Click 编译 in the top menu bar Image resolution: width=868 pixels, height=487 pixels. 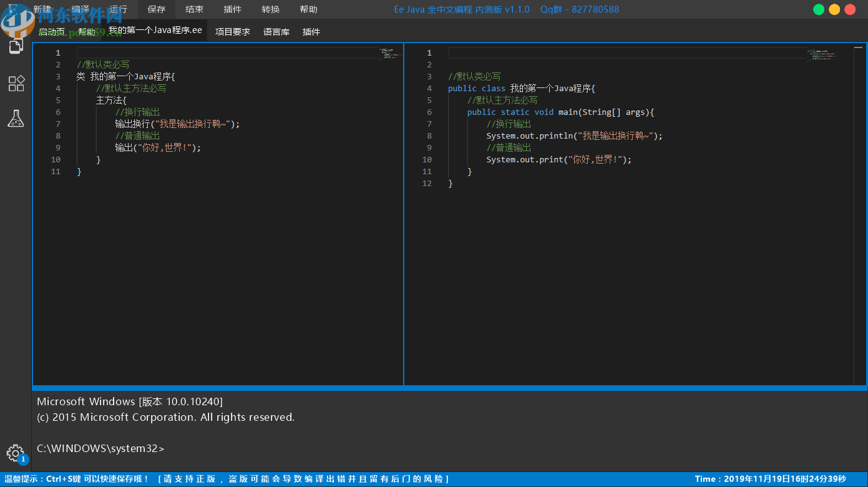pyautogui.click(x=80, y=9)
